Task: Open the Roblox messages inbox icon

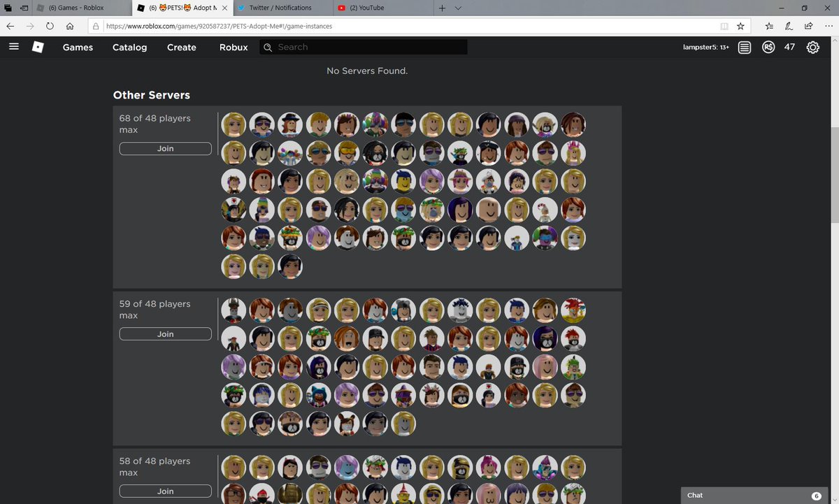Action: (x=744, y=47)
